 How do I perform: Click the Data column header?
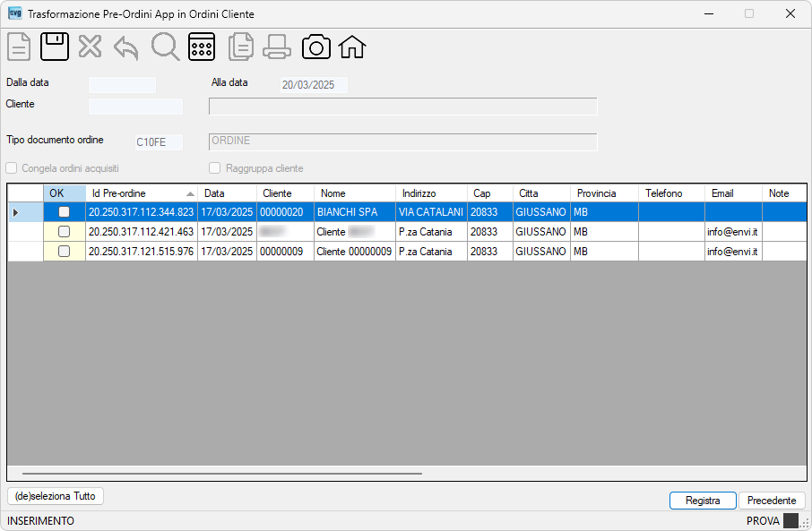(x=228, y=193)
